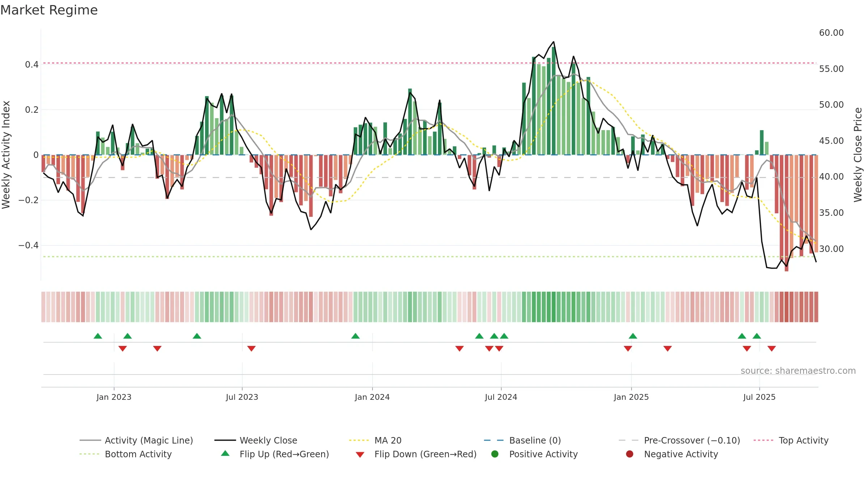
Task: Click Flip Up marker before Jan 2024
Action: (356, 336)
